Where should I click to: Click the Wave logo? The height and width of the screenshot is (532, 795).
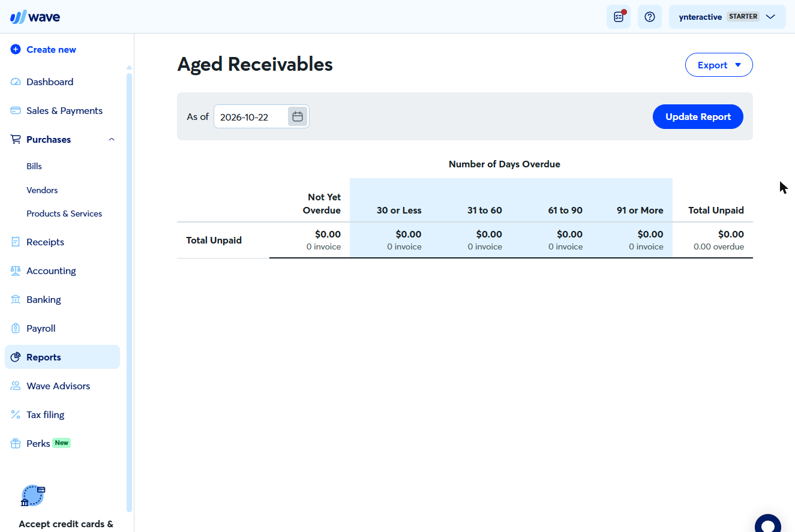point(35,17)
